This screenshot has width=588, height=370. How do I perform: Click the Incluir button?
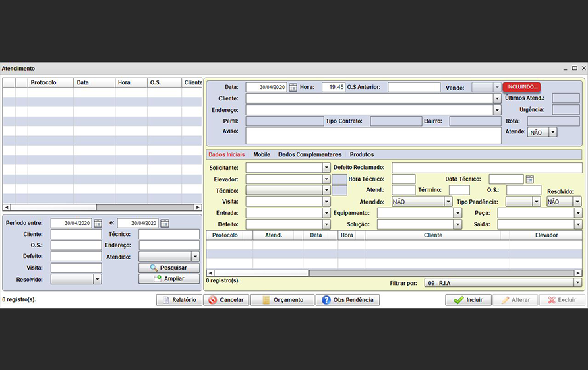click(469, 300)
